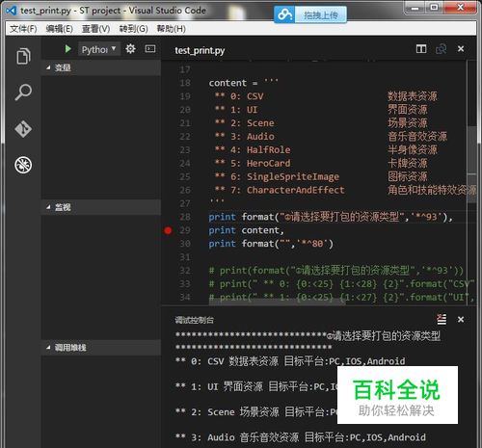Image resolution: width=482 pixels, height=448 pixels.
Task: Close the debug console panel
Action: pos(461,319)
